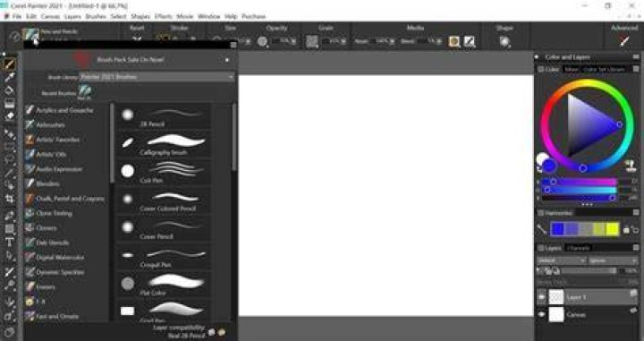Open the Layers menu

pos(72,16)
